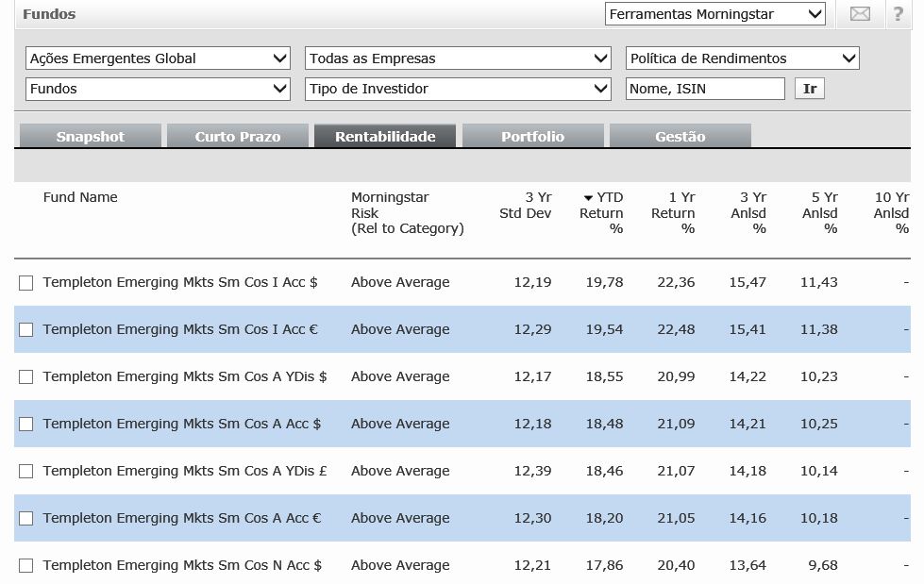Click 1 Yr return value 22,48

tap(676, 329)
